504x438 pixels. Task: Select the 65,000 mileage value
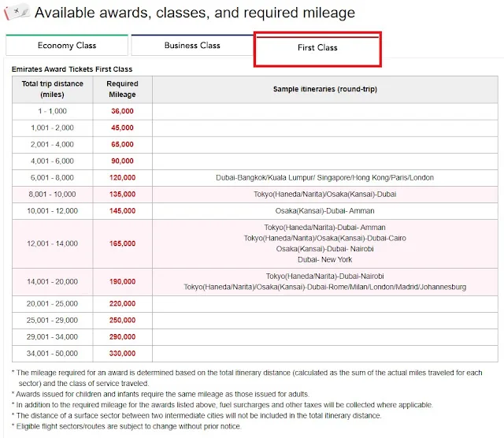[123, 144]
